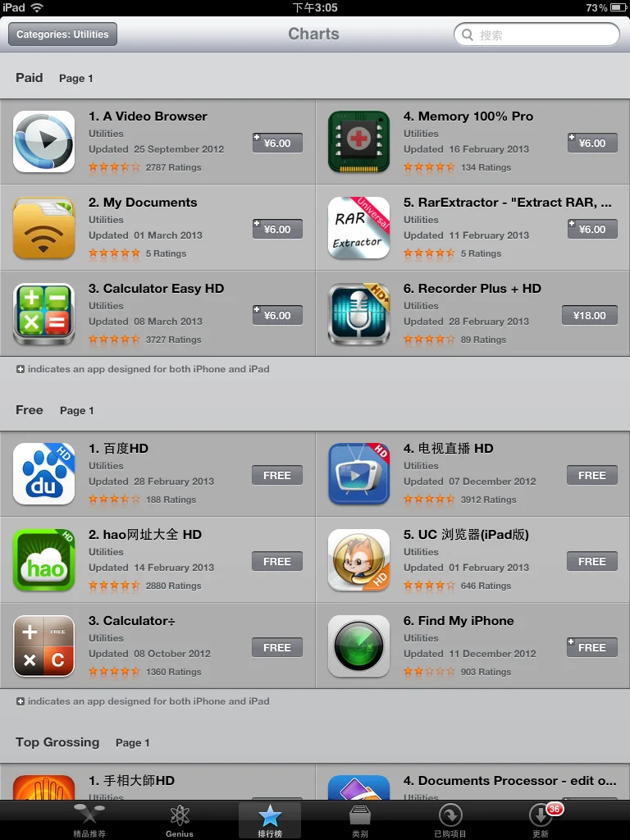
Task: Tap the RAR Extractor app icon
Action: (x=359, y=228)
